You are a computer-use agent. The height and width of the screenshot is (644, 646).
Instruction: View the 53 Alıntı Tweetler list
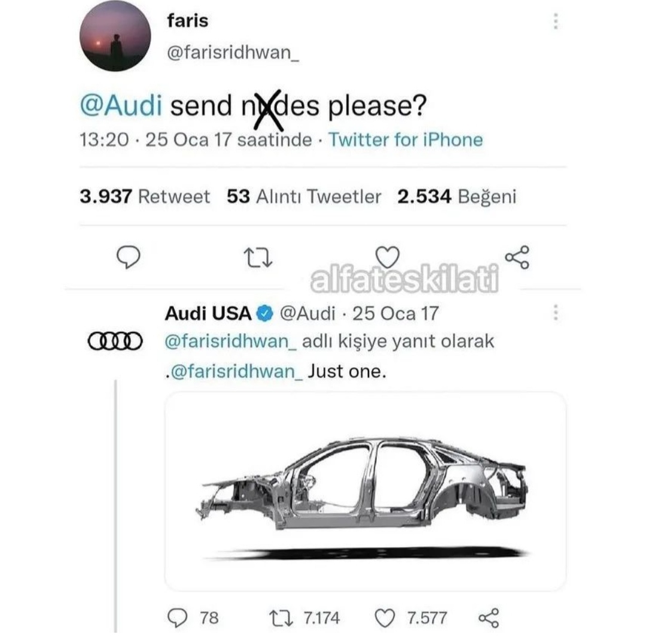click(304, 197)
